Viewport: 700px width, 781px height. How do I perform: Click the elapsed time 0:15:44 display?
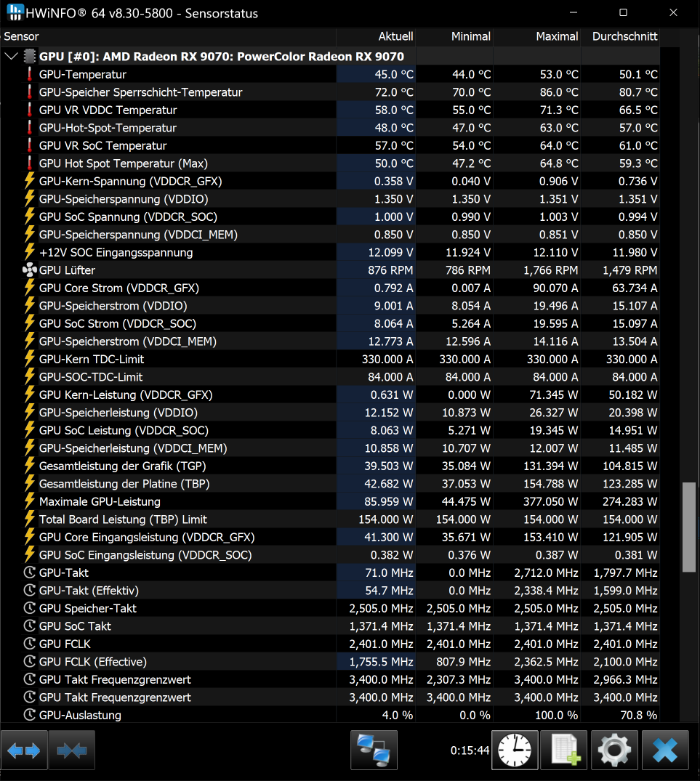[470, 750]
